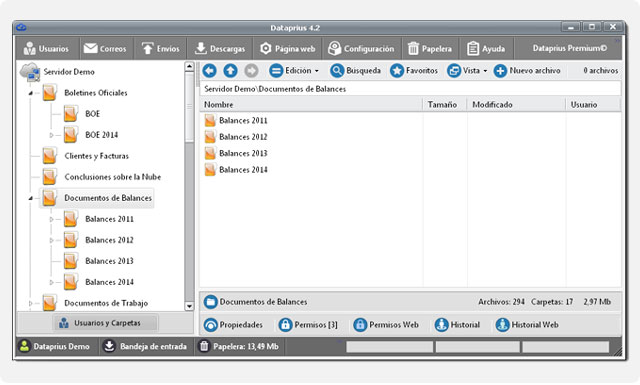Click Documentos de Balances info icon
Viewport: 640px width, 385px height.
[x=210, y=302]
